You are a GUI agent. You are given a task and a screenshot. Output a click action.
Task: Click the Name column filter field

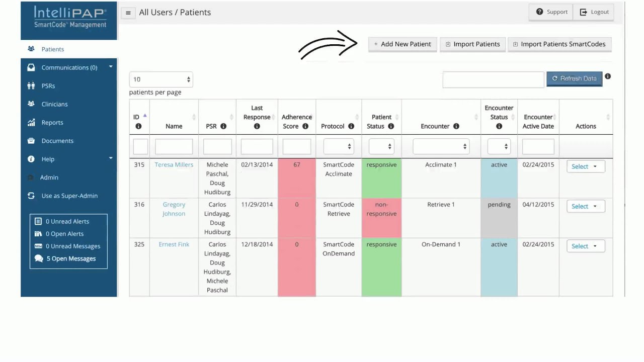pos(174,146)
